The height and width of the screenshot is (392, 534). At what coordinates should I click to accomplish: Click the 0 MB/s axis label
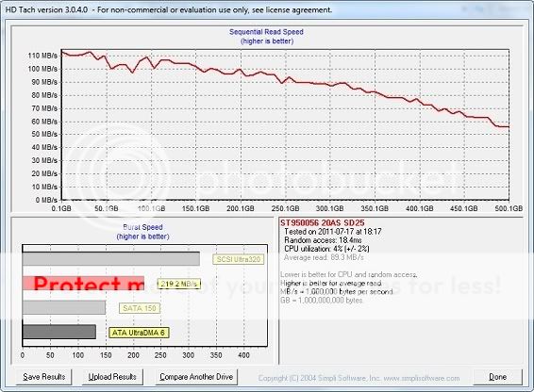pos(46,200)
